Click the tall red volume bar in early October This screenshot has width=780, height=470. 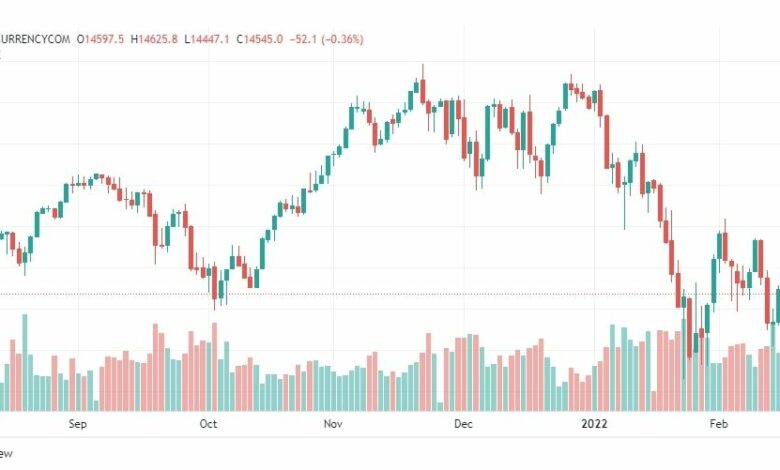click(214, 367)
